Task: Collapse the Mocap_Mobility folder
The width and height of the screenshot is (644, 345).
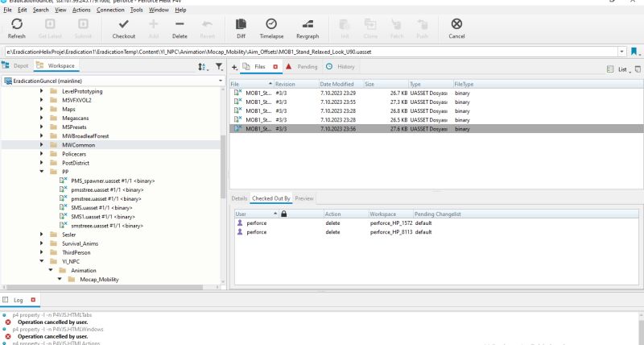Action: tap(60, 279)
